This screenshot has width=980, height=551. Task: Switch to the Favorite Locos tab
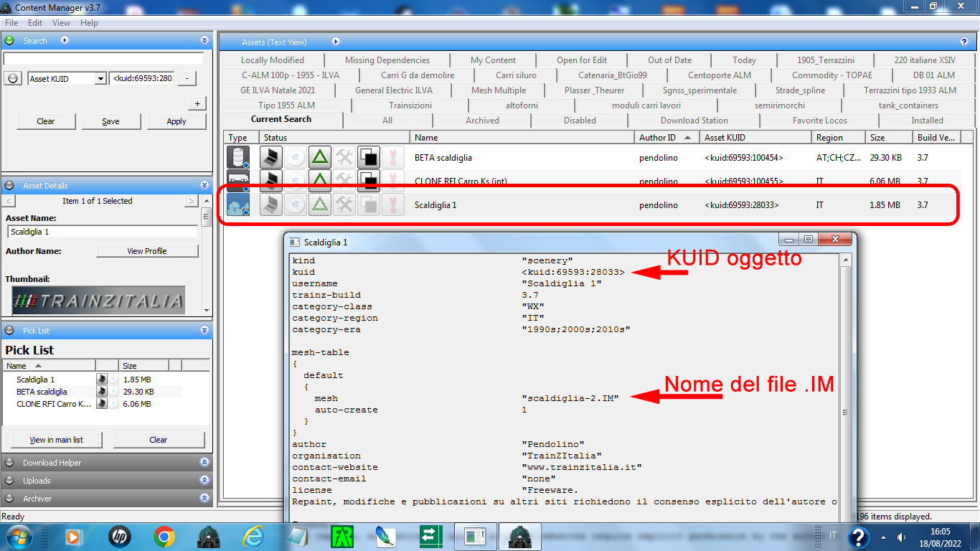click(820, 121)
